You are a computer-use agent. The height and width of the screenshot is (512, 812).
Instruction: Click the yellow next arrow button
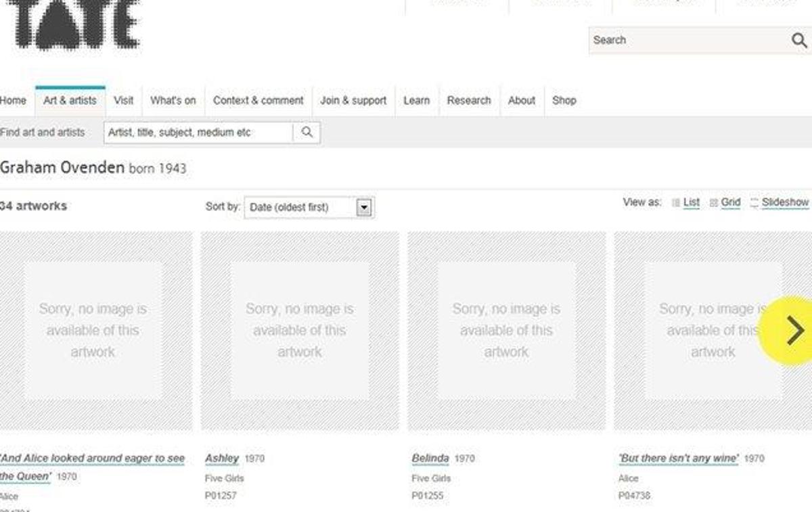click(x=787, y=331)
